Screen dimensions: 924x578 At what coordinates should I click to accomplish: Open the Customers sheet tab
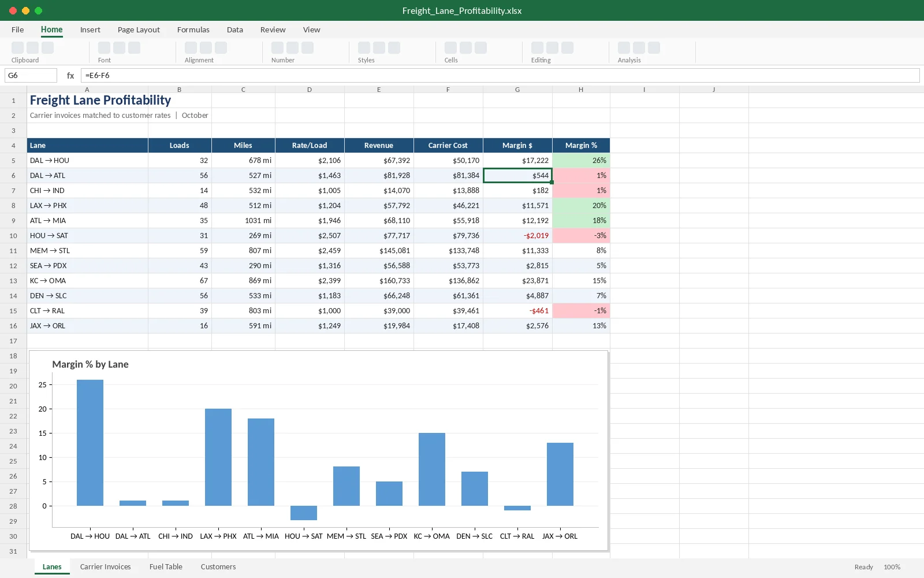[218, 566]
